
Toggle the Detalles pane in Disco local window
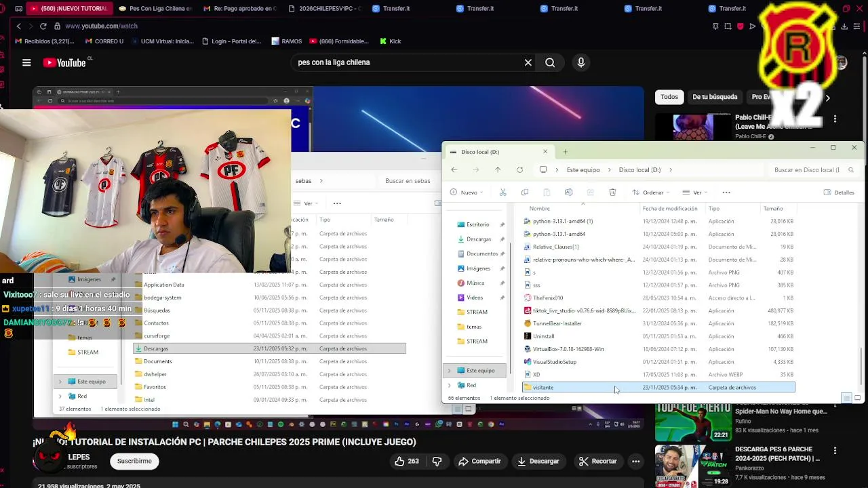coord(839,192)
